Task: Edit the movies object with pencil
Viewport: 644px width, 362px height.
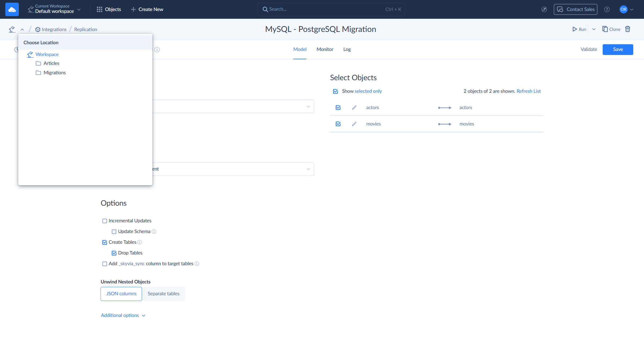Action: click(354, 124)
